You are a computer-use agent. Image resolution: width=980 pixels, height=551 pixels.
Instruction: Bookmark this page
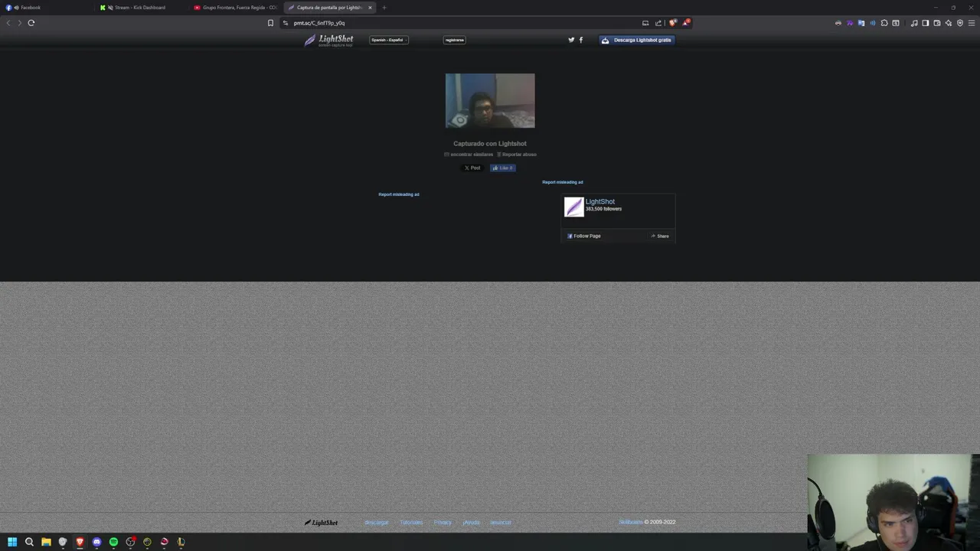[x=270, y=23]
